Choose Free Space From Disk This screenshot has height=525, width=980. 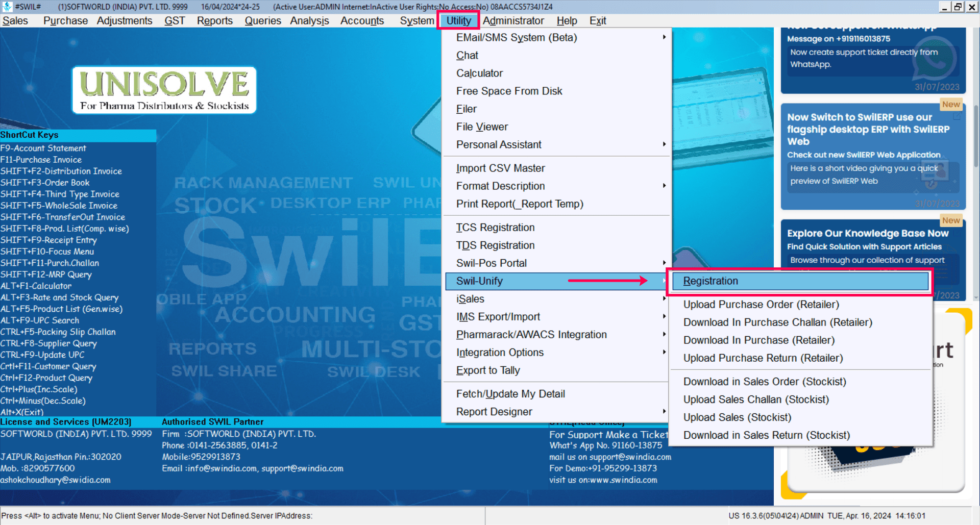(x=556, y=91)
